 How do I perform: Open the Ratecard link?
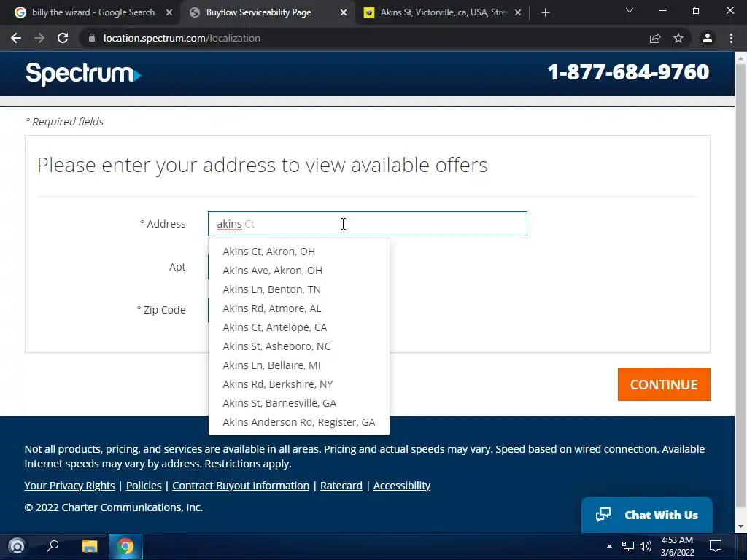click(x=341, y=485)
